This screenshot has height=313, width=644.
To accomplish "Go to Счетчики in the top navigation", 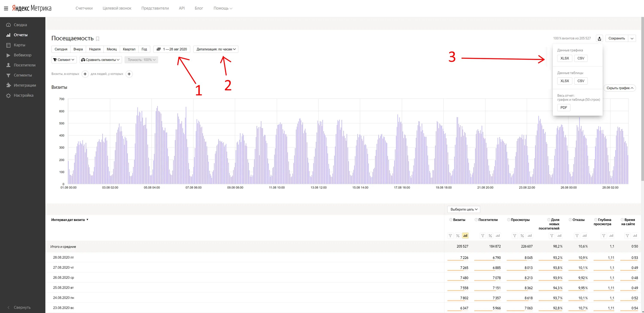I will (x=84, y=8).
